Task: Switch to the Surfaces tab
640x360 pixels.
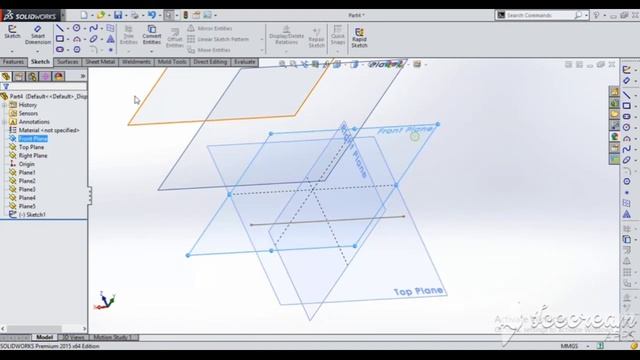Action: [x=67, y=62]
